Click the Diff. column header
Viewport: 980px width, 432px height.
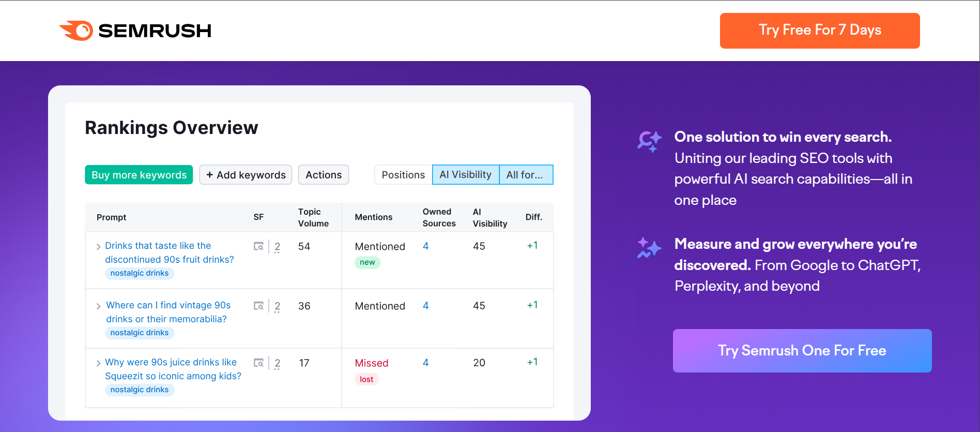[534, 217]
